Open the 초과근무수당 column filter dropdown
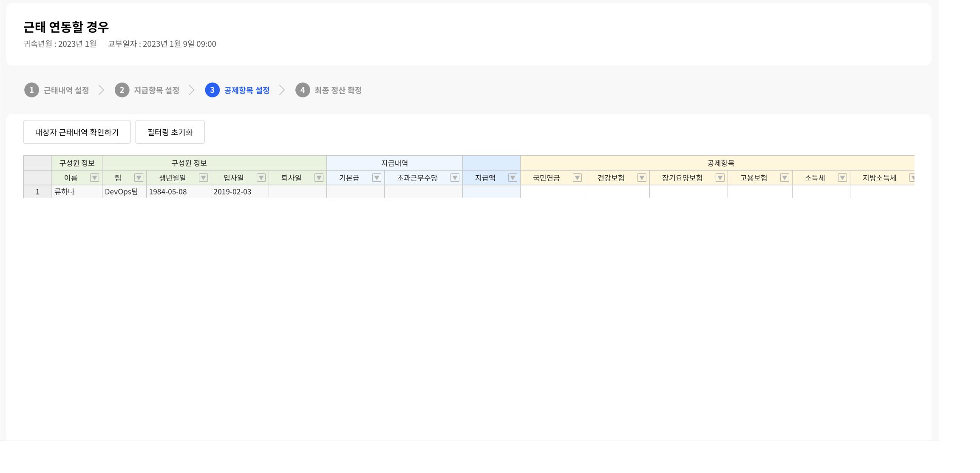This screenshot has height=473, width=980. coord(455,178)
